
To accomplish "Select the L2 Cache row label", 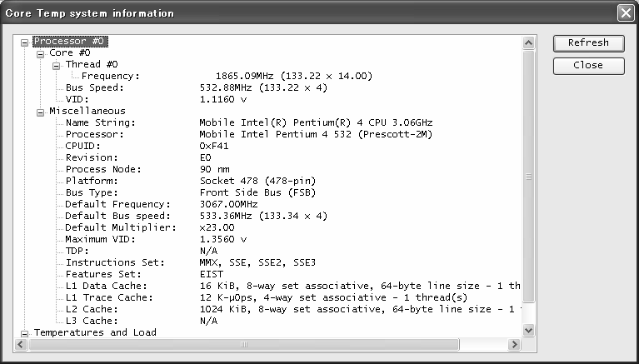I will pos(92,309).
